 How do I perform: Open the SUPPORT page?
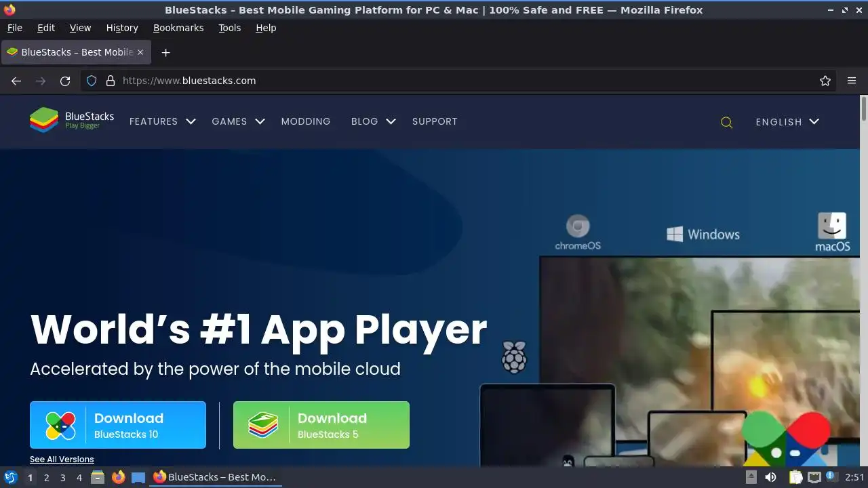[x=435, y=121]
